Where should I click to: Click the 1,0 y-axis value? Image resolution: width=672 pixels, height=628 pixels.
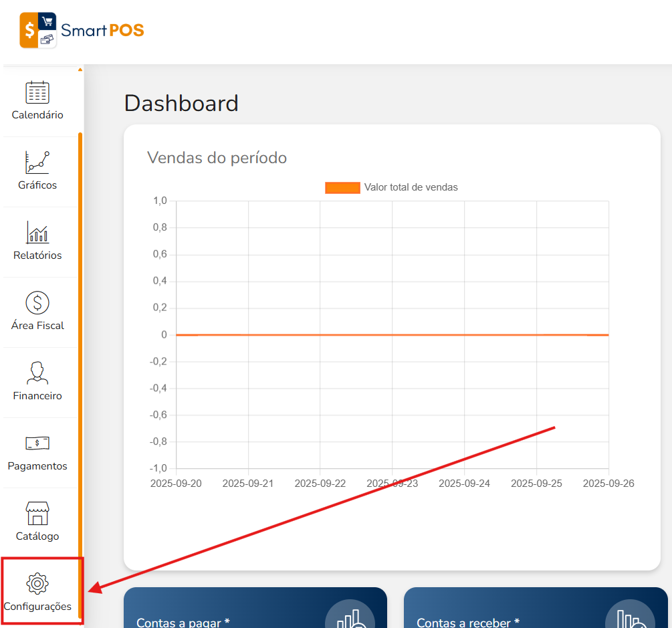(x=160, y=201)
